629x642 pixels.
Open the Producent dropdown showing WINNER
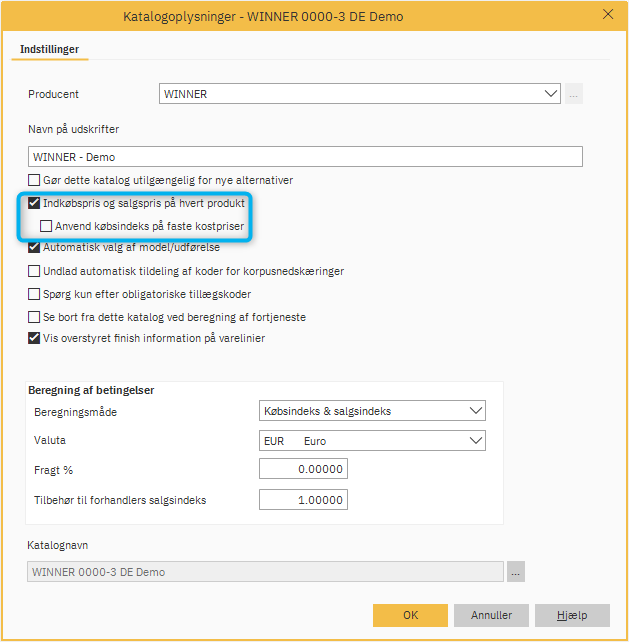[361, 94]
